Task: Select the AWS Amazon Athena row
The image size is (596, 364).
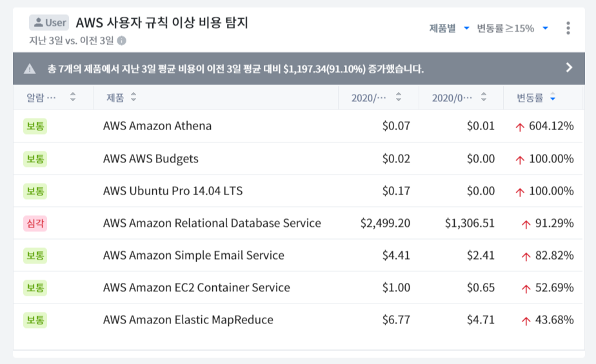Action: click(157, 126)
